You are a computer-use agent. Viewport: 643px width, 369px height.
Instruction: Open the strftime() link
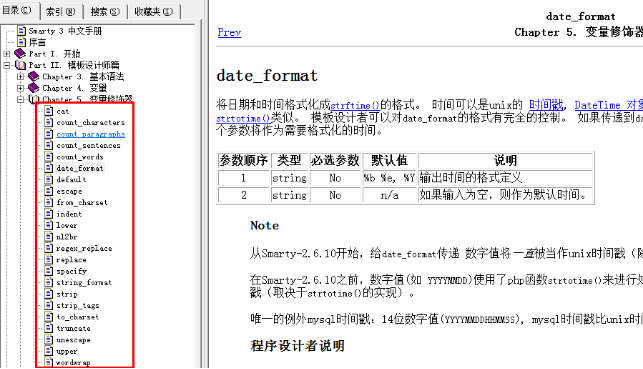(x=355, y=105)
